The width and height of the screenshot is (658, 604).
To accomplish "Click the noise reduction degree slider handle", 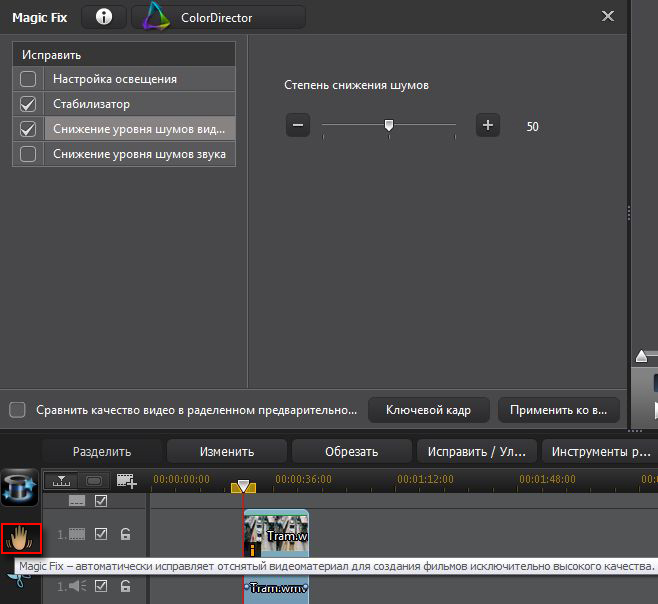I will 389,125.
